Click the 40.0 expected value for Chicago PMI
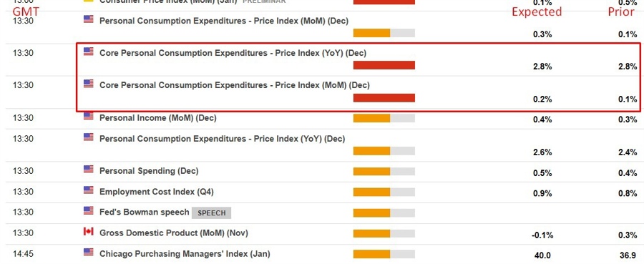644x264 pixels. tap(542, 255)
